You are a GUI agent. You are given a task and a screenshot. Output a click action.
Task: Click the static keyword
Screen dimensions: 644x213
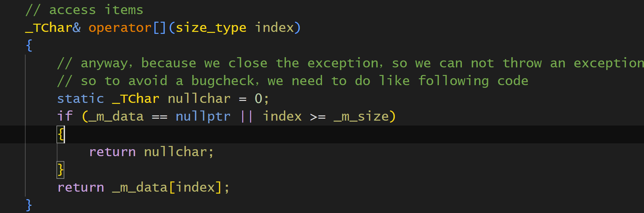80,99
